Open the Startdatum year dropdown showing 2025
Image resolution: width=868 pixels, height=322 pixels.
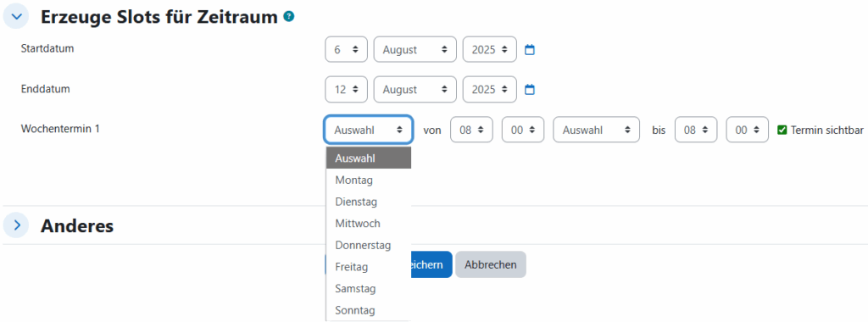point(489,49)
